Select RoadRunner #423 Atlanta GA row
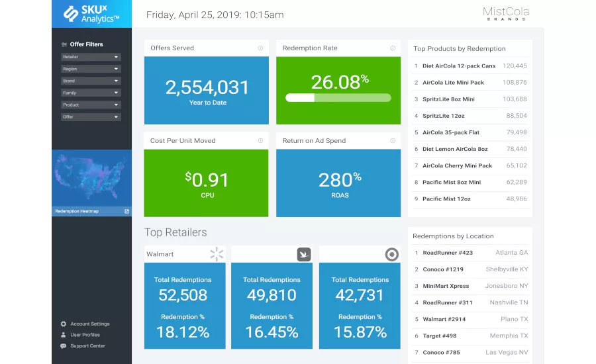This screenshot has height=364, width=596. [x=471, y=253]
